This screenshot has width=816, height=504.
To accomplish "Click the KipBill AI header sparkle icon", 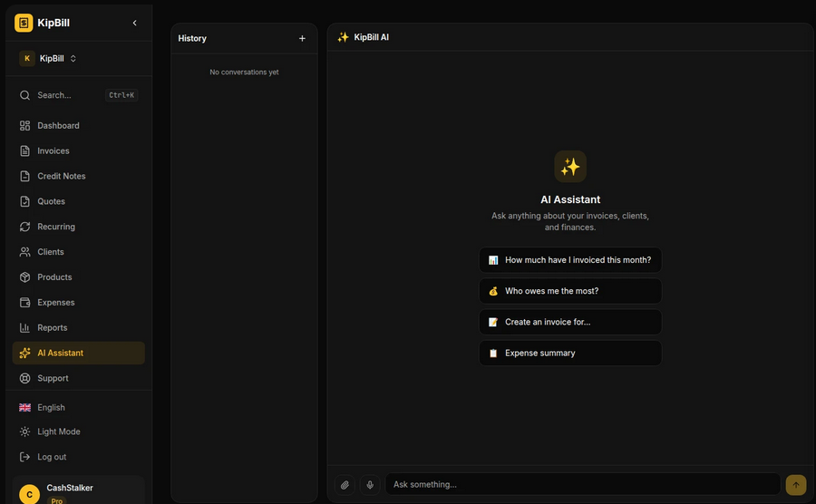I will point(343,37).
